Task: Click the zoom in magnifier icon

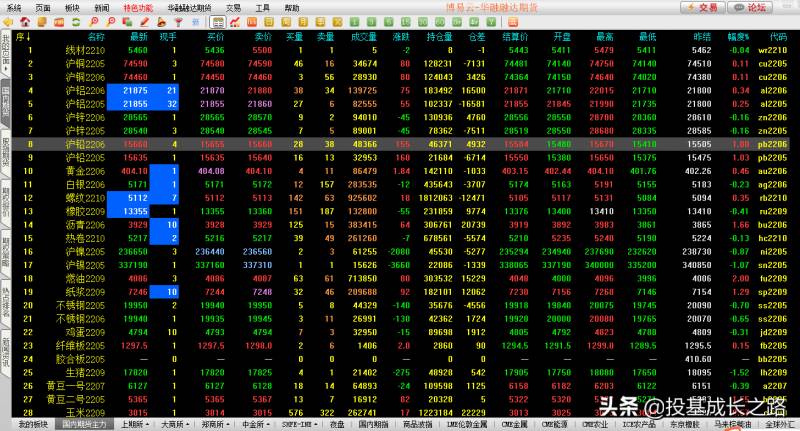Action: [94, 22]
